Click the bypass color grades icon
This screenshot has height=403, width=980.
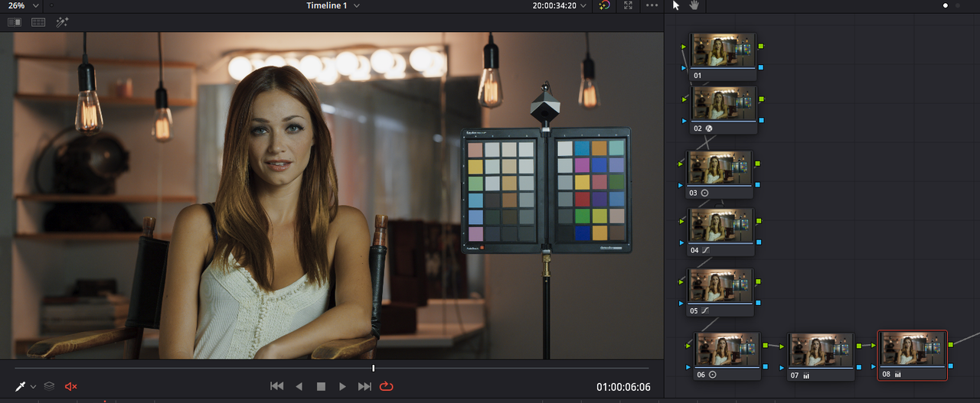tap(605, 5)
